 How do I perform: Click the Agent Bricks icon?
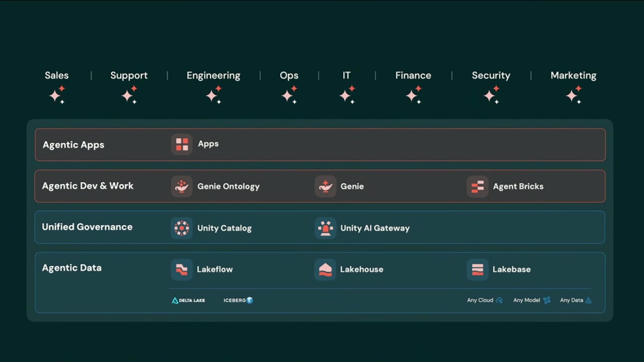pos(478,186)
